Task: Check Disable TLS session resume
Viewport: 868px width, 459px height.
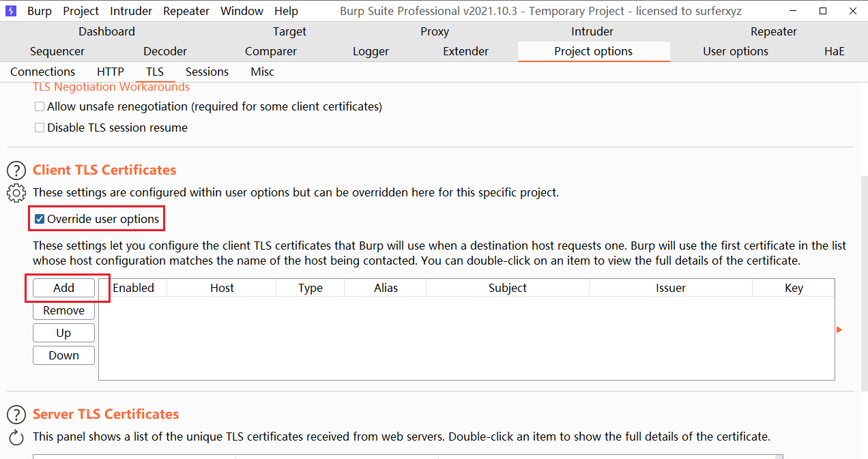Action: pos(40,128)
